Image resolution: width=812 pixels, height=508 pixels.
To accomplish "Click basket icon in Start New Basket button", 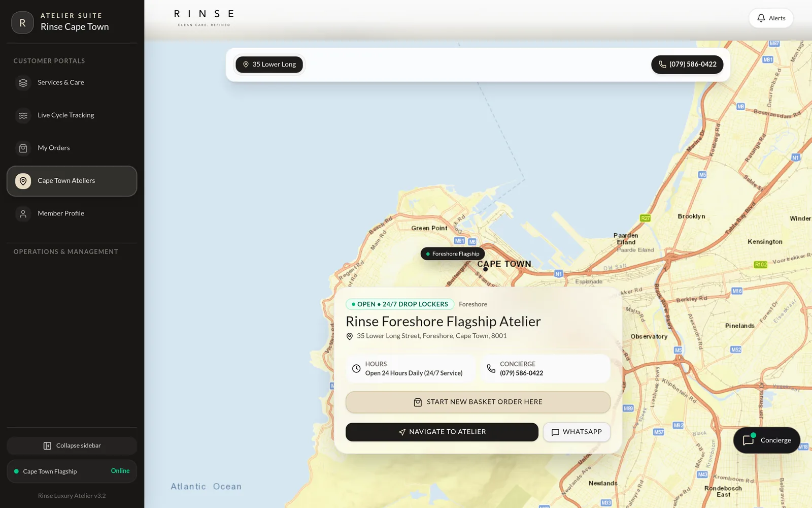I will [x=418, y=402].
